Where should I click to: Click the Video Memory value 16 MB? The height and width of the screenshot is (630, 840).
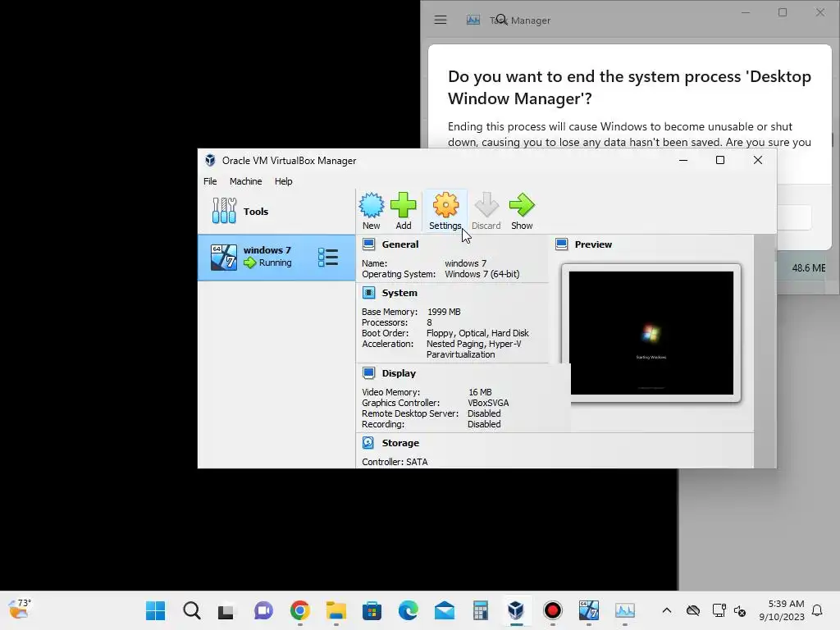click(x=480, y=392)
